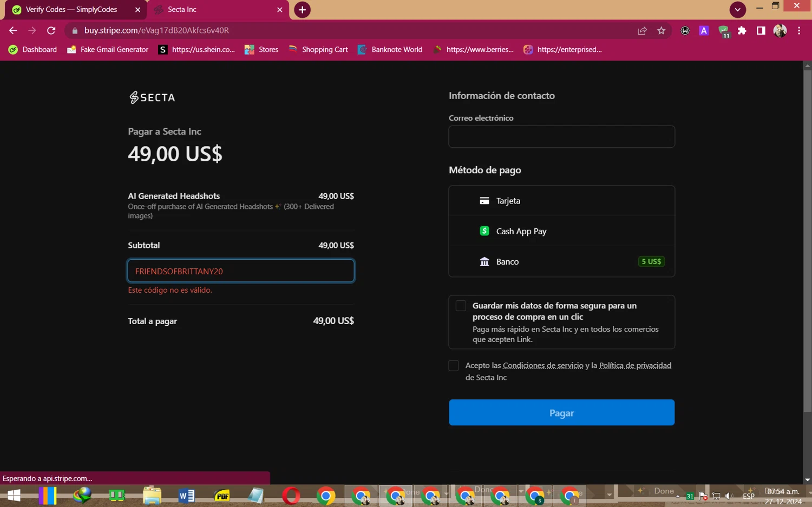
Task: Focus the address bar URL
Action: [156, 30]
